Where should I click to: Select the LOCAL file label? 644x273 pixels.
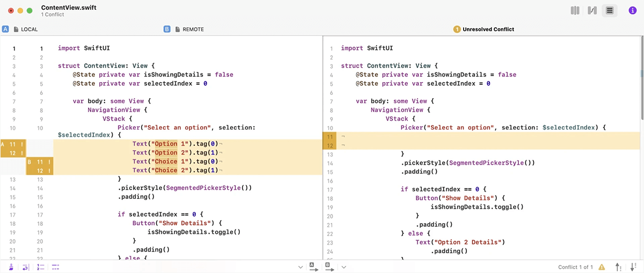coord(29,29)
